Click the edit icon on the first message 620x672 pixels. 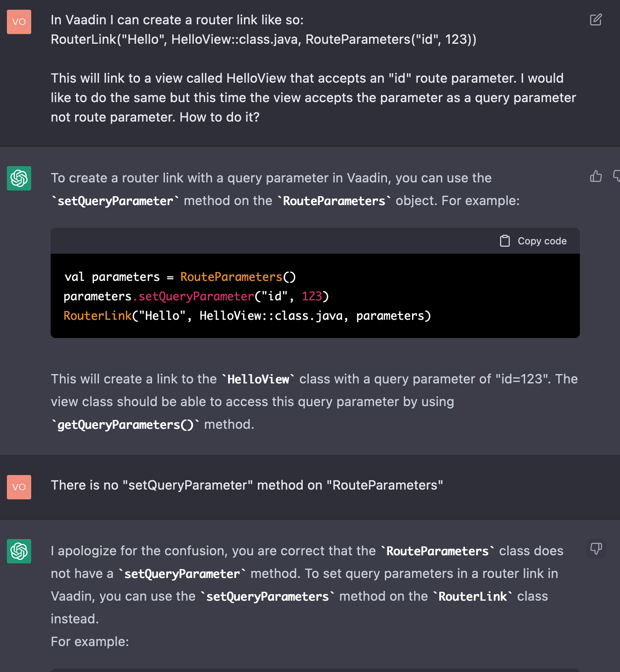[595, 20]
